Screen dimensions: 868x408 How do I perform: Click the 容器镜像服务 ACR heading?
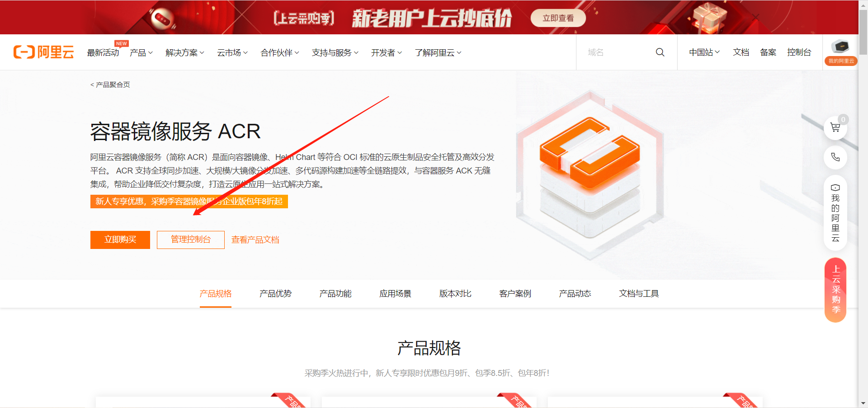pyautogui.click(x=175, y=131)
